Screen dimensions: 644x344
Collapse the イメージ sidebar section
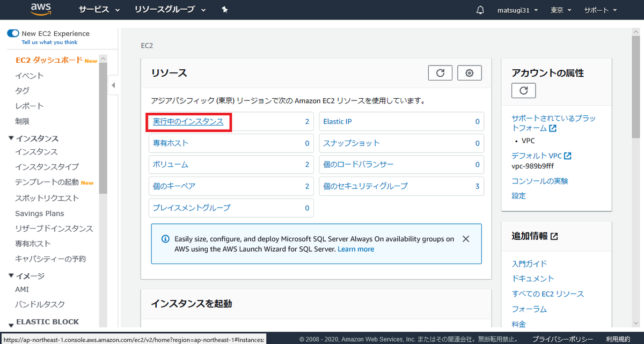pyautogui.click(x=11, y=275)
